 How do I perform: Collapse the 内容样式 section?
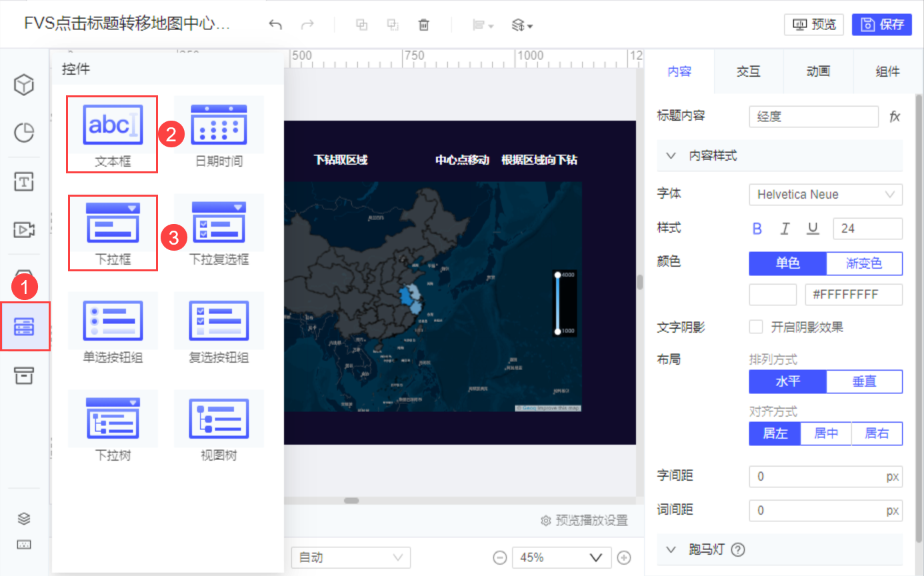pyautogui.click(x=671, y=155)
